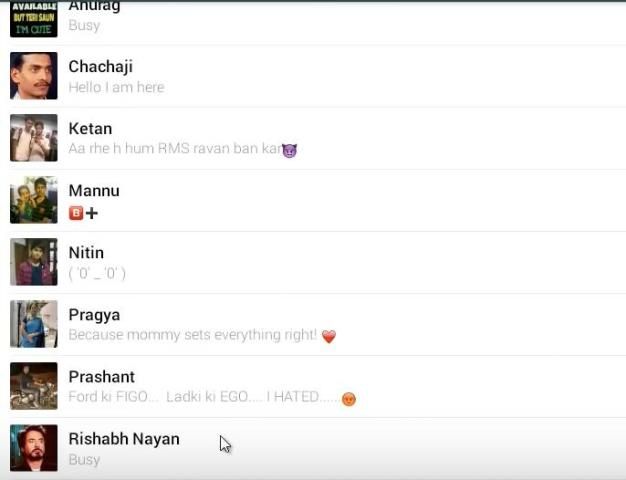Open Nitin's contact avatar
Image resolution: width=626 pixels, height=480 pixels.
pyautogui.click(x=34, y=262)
